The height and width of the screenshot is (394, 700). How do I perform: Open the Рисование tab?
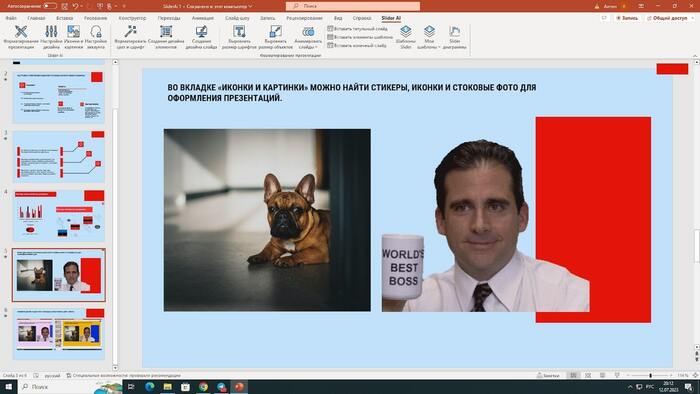pyautogui.click(x=96, y=18)
